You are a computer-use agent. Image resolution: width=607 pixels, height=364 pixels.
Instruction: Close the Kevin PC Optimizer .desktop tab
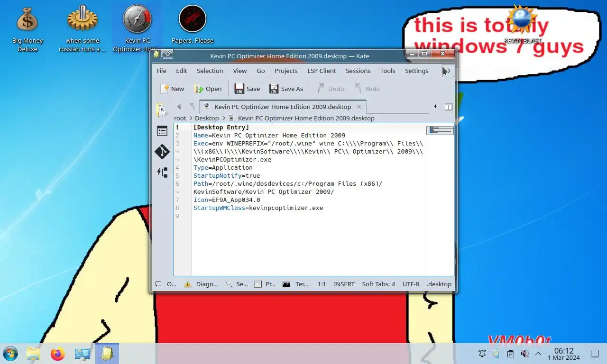tap(359, 107)
